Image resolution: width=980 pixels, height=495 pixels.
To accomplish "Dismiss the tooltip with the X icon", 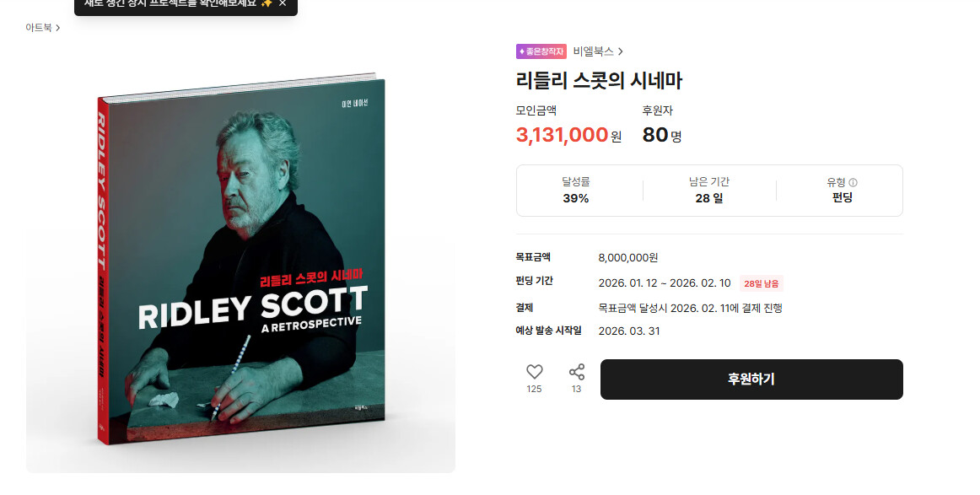I will point(283,3).
